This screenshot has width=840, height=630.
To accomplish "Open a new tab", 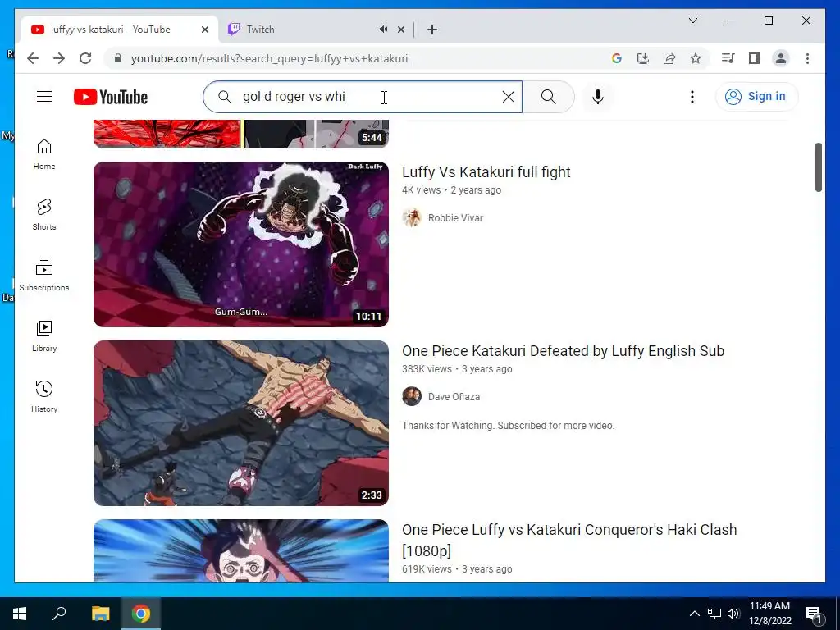I will [x=432, y=30].
